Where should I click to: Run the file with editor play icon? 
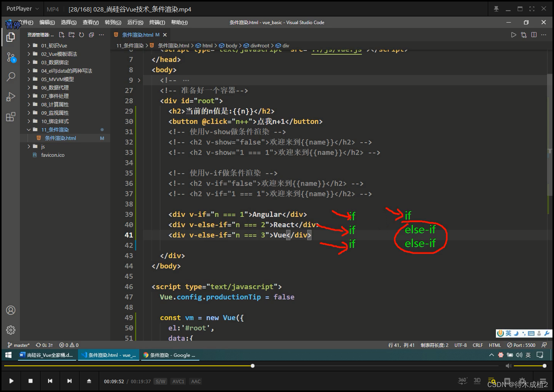513,35
